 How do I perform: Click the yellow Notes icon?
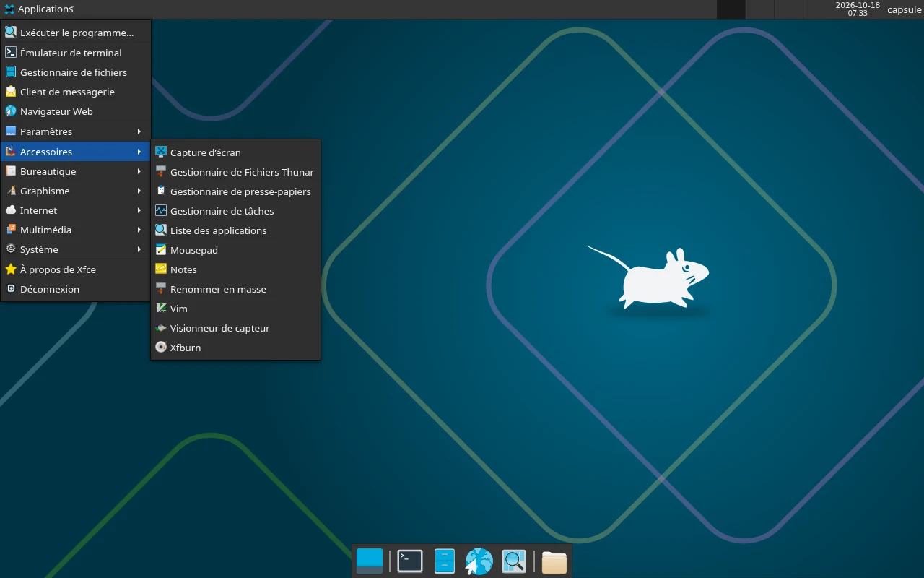(x=161, y=269)
